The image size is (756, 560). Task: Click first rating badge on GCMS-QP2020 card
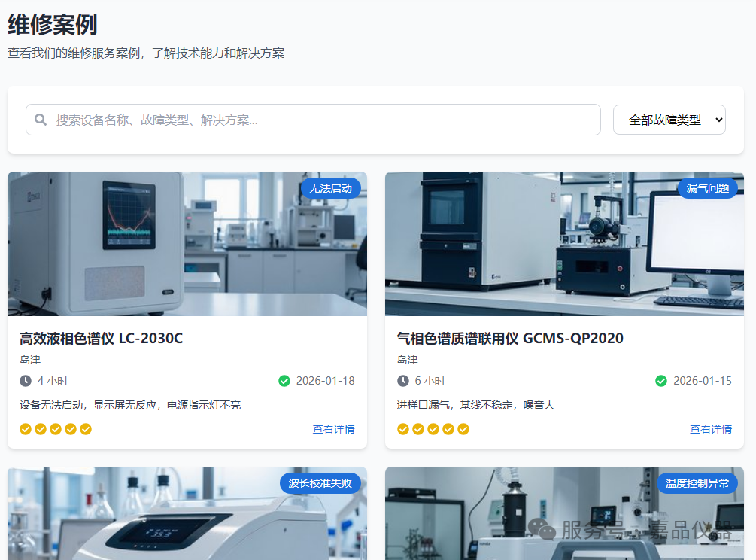pyautogui.click(x=403, y=429)
